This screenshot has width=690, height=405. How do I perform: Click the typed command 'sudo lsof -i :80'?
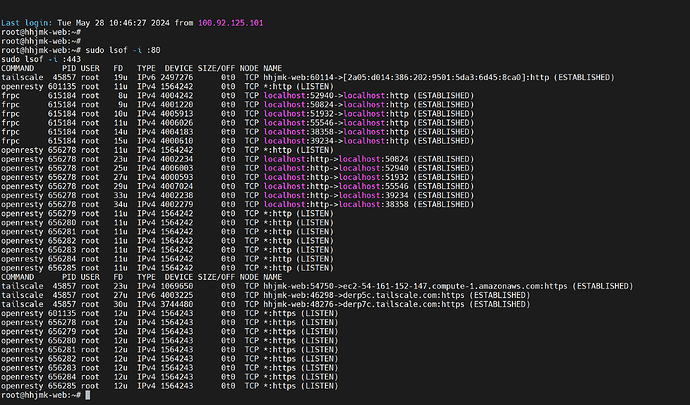[123, 50]
